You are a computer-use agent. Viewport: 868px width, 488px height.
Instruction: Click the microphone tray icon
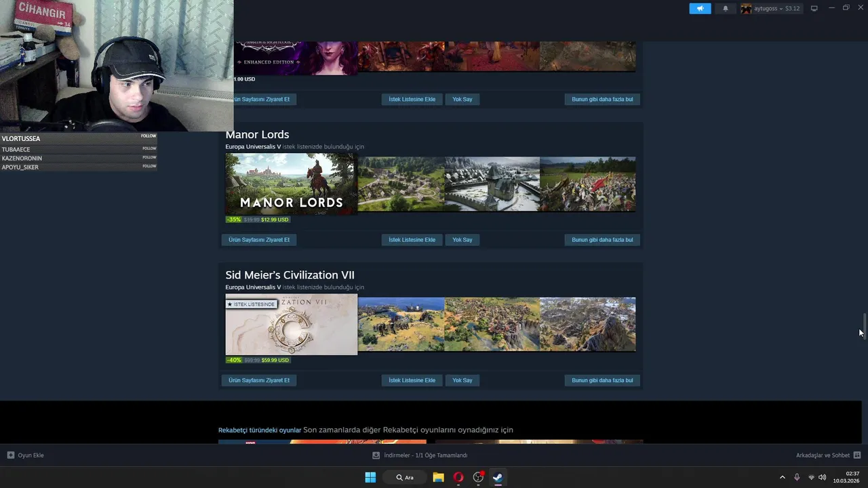[x=797, y=477]
